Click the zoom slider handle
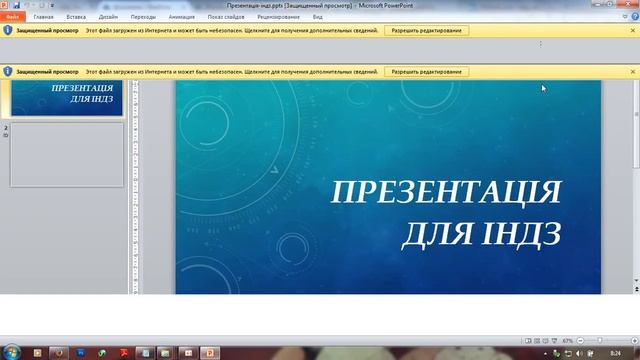This screenshot has width=640, height=360. (600, 340)
